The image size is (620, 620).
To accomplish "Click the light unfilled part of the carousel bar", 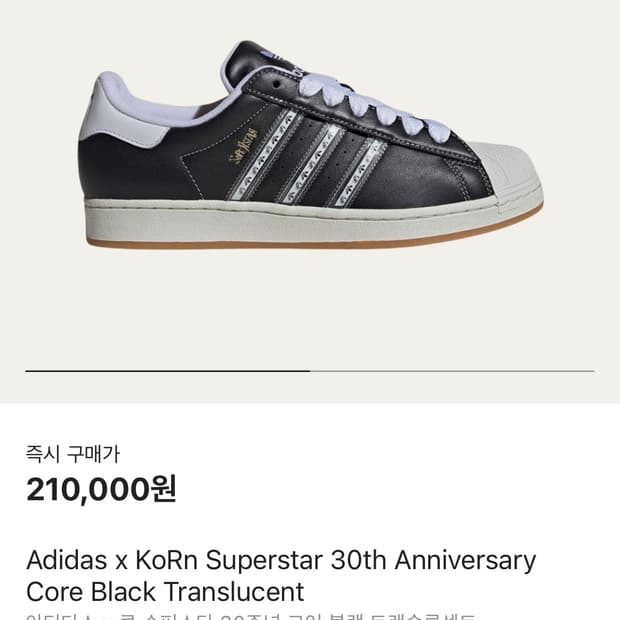I will click(452, 371).
